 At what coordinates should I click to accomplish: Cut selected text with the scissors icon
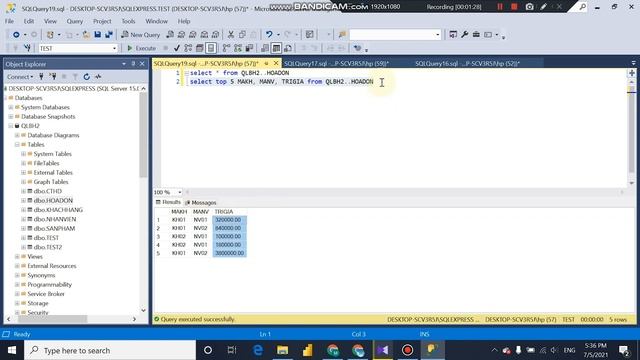coord(231,35)
